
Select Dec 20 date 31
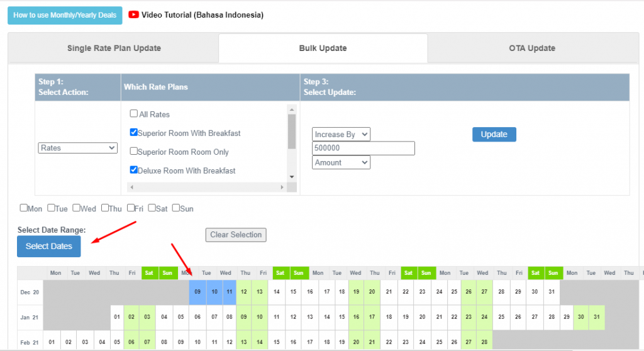552,292
